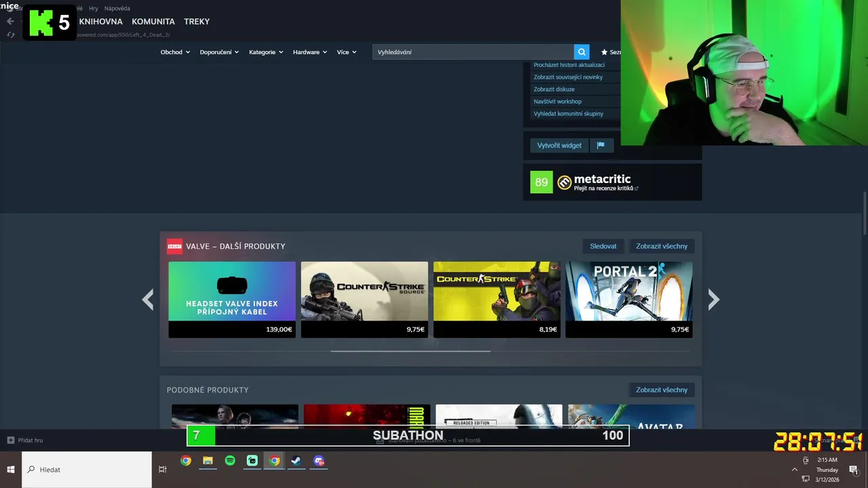Click the Steam store search field
Image resolution: width=868 pixels, height=488 pixels.
(473, 52)
